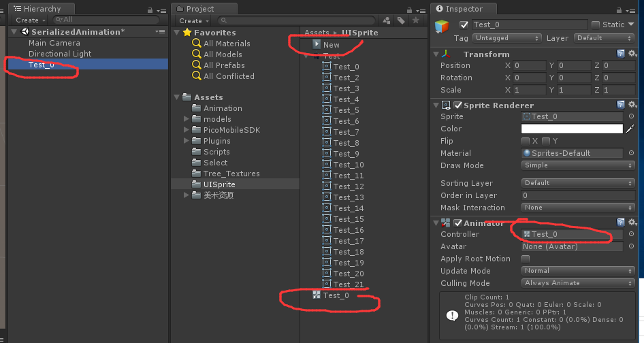This screenshot has width=644, height=343.
Task: Click the search by label tag icon
Action: [401, 20]
